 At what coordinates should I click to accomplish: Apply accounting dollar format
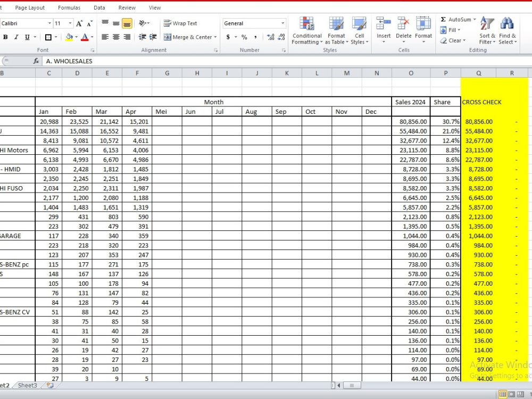(x=228, y=37)
